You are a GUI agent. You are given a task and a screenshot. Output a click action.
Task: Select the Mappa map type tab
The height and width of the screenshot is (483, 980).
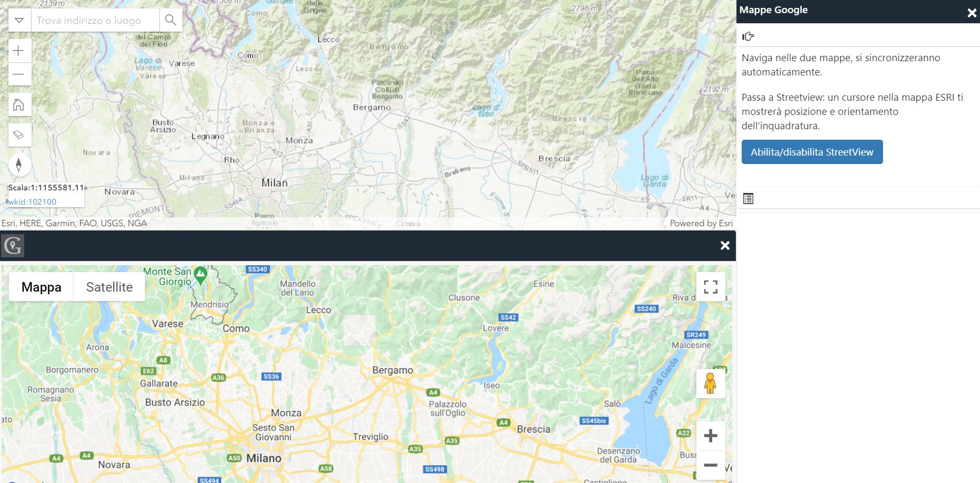(x=41, y=287)
